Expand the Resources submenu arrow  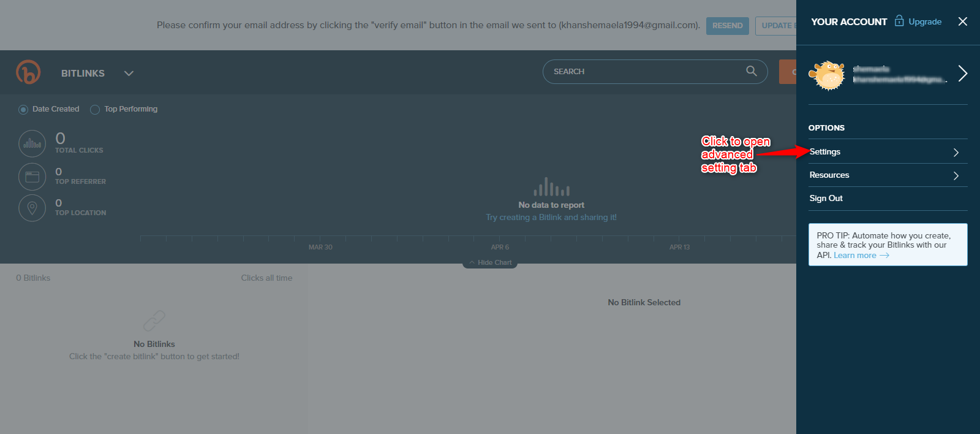click(956, 176)
